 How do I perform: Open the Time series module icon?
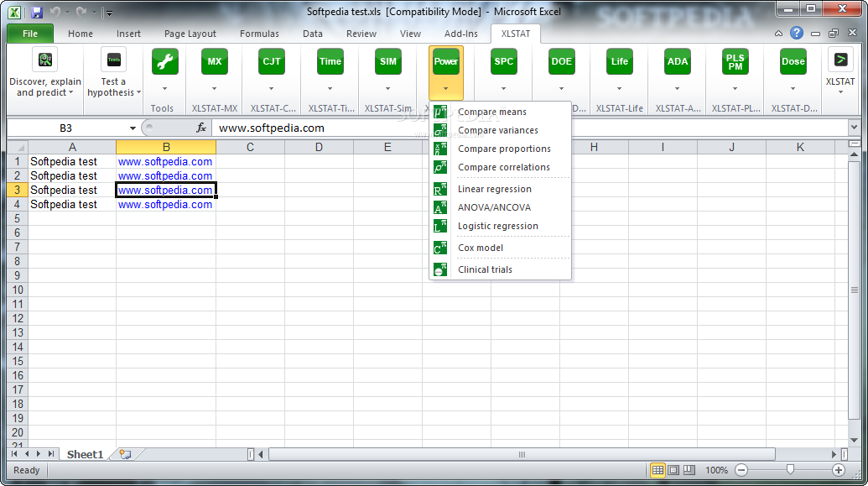click(x=330, y=61)
